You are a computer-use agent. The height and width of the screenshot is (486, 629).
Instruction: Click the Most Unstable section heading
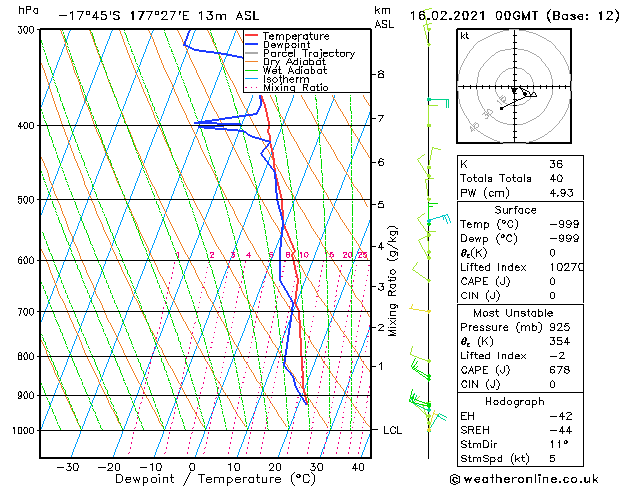coord(513,313)
